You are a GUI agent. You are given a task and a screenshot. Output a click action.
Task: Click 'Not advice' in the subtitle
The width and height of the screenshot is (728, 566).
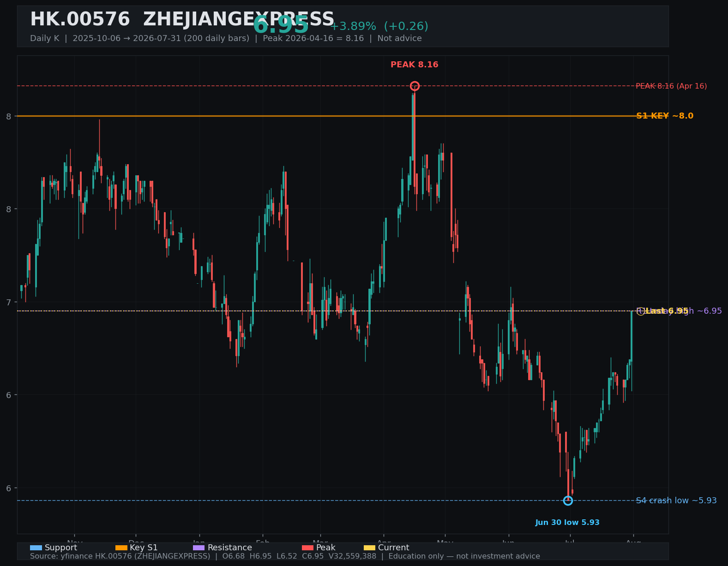(400, 38)
